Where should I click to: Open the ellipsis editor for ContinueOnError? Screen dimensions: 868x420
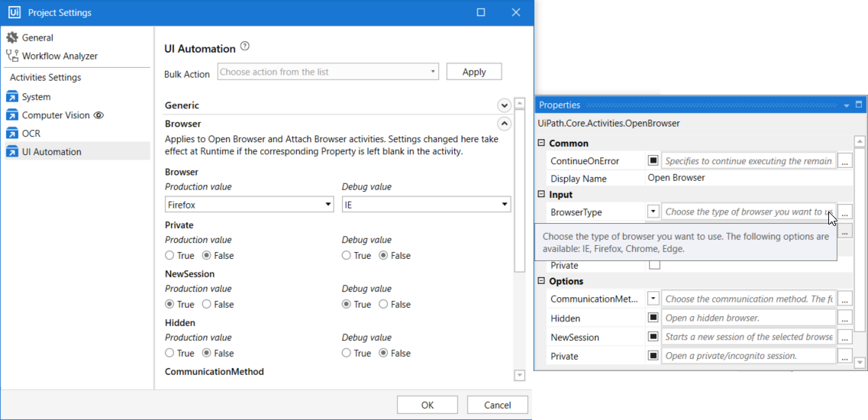click(844, 161)
